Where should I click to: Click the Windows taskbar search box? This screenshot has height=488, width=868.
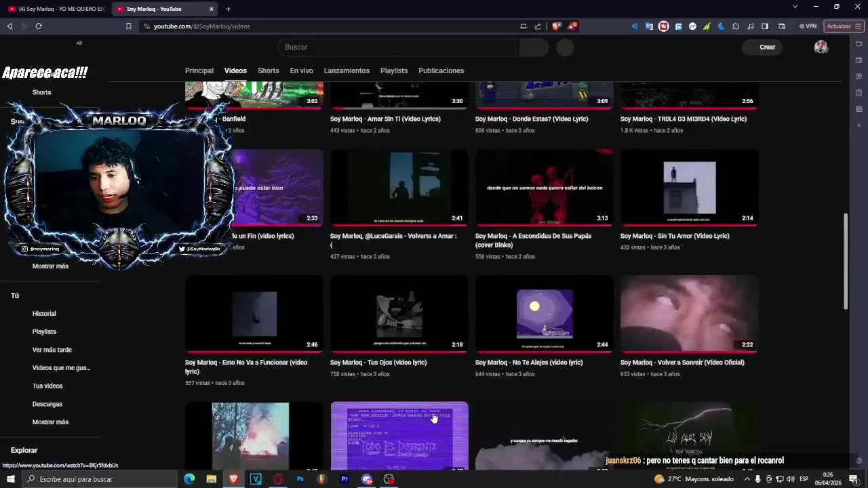pos(100,479)
